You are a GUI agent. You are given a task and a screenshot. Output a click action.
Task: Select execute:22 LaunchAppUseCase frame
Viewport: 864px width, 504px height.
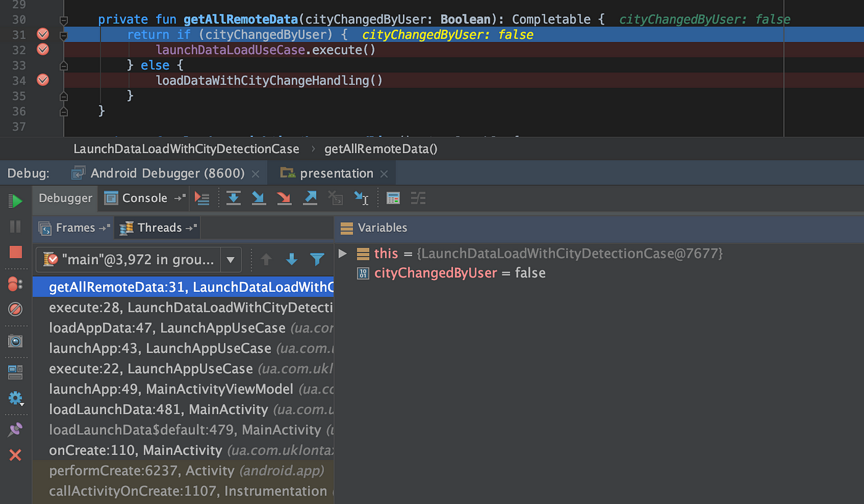[183, 368]
